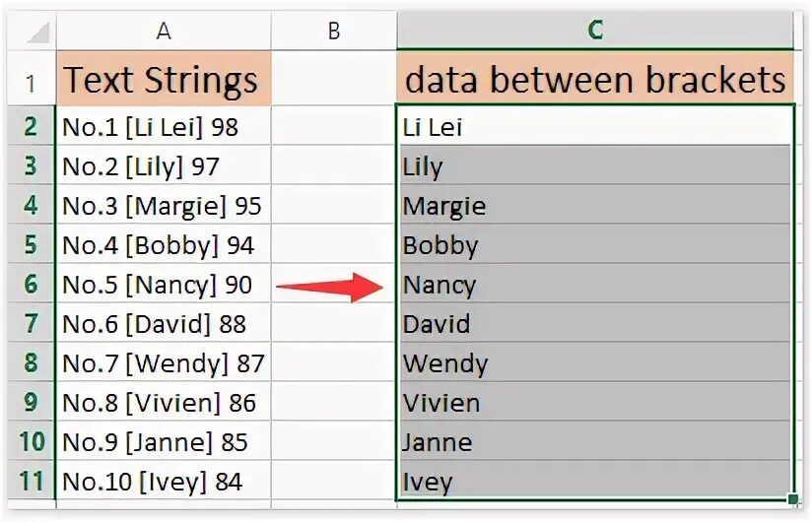
Task: Click row 1 header number
Action: (x=30, y=81)
